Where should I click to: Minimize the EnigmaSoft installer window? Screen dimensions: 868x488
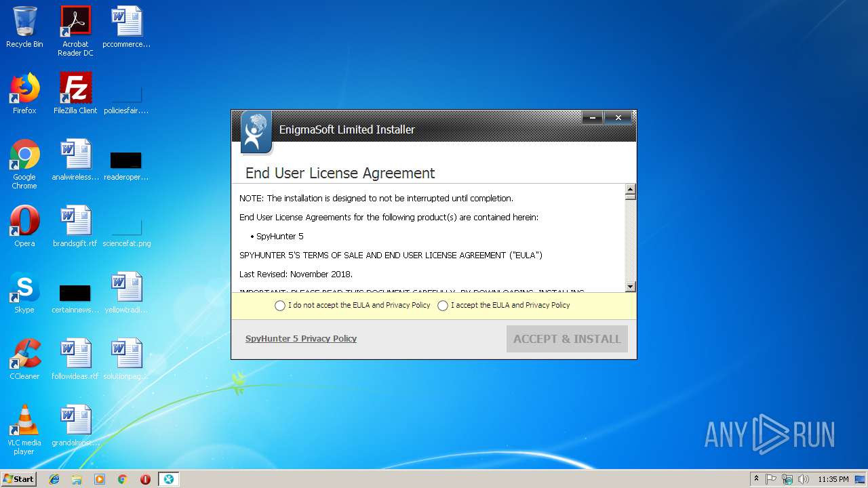592,118
